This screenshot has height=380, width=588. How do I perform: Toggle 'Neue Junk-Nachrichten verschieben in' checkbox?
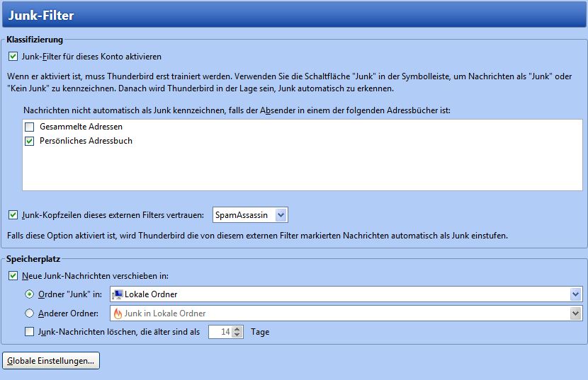(13, 276)
